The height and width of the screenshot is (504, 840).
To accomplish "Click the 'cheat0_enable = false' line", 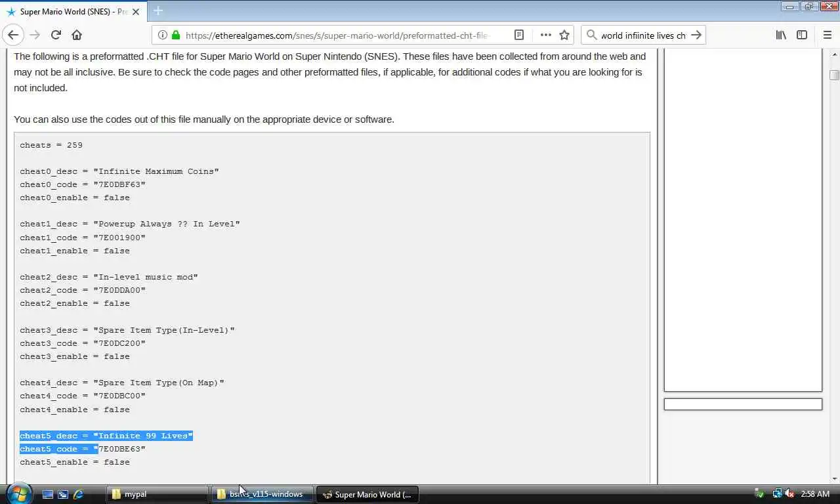I will pyautogui.click(x=75, y=198).
